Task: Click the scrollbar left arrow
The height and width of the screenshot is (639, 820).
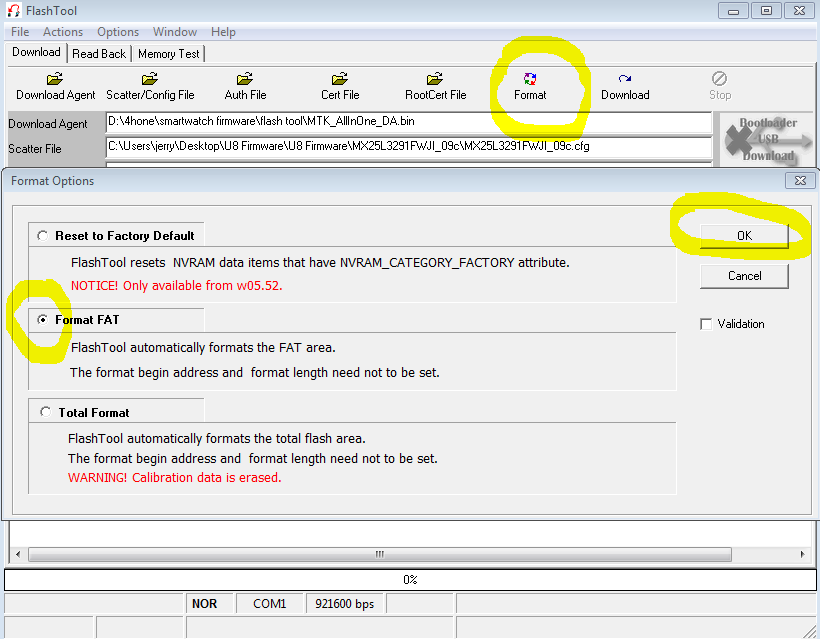Action: click(x=18, y=554)
